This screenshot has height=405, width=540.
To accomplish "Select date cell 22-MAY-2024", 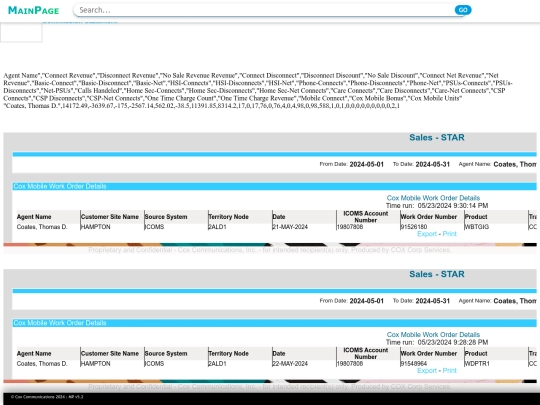I will click(290, 364).
